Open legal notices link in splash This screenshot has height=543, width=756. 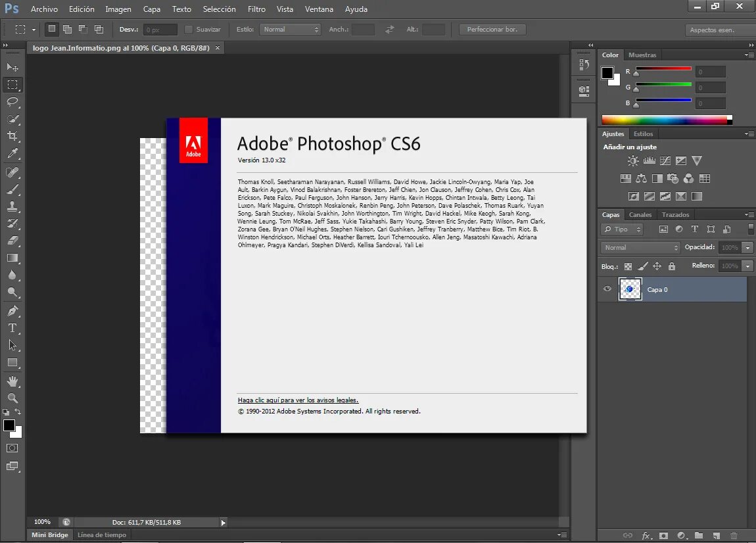(x=298, y=400)
